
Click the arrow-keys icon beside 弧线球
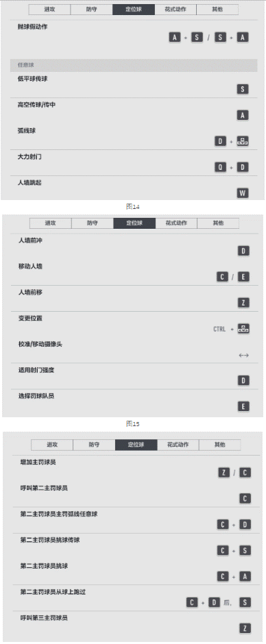pos(243,141)
